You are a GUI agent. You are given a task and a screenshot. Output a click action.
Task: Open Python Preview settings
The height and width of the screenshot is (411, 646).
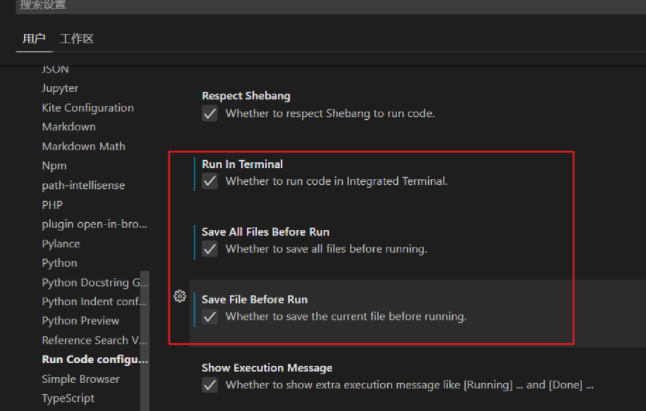click(80, 321)
